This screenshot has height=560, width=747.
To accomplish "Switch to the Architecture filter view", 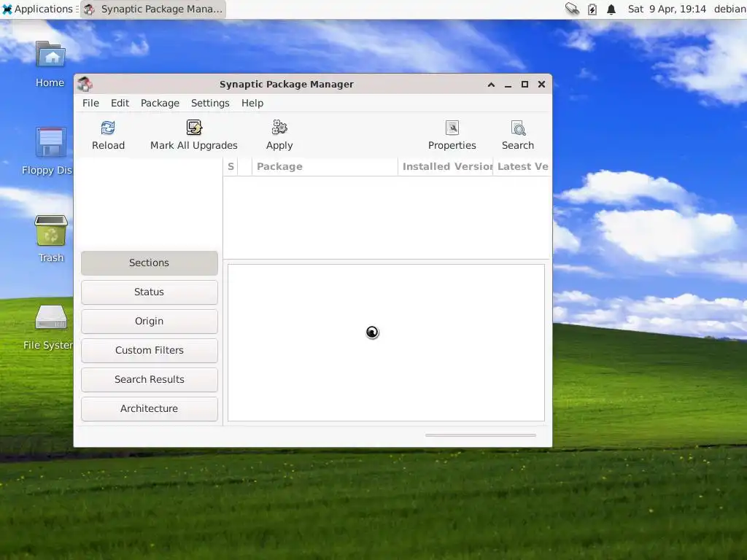I will coord(149,408).
